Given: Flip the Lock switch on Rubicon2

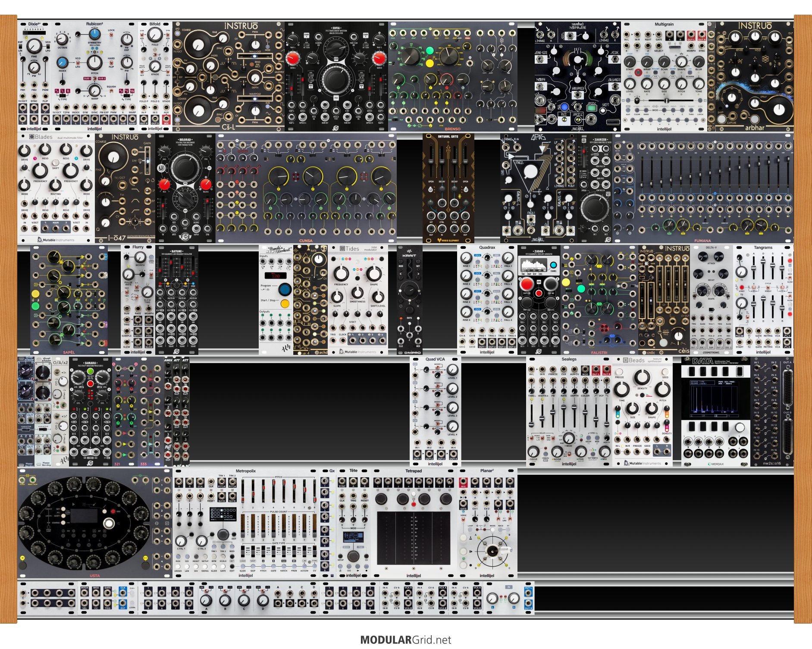Looking at the screenshot, I should point(111,35).
